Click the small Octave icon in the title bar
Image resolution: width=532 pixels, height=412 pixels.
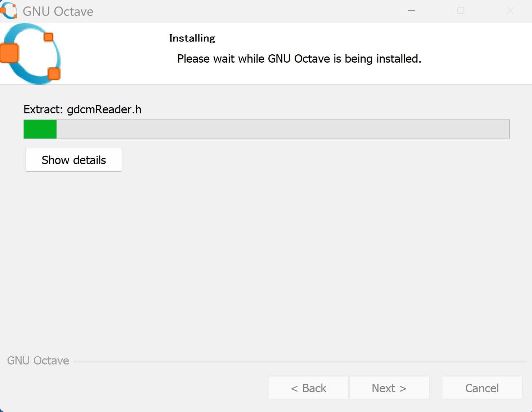[x=9, y=11]
